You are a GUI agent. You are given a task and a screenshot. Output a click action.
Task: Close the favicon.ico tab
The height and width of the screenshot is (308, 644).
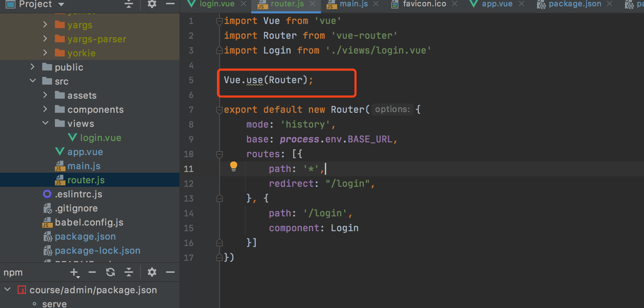coord(455,4)
